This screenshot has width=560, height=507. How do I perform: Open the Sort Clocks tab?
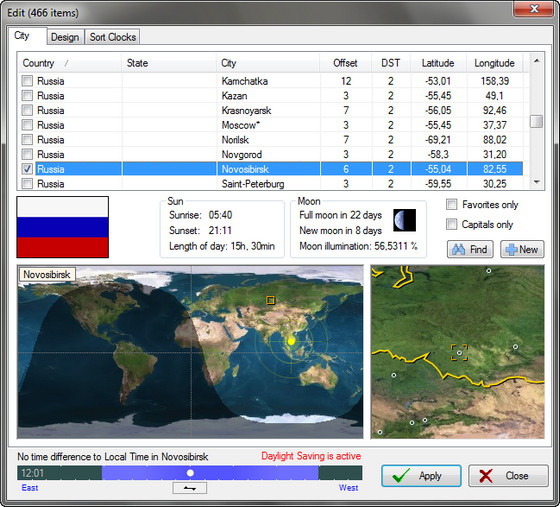pyautogui.click(x=112, y=37)
